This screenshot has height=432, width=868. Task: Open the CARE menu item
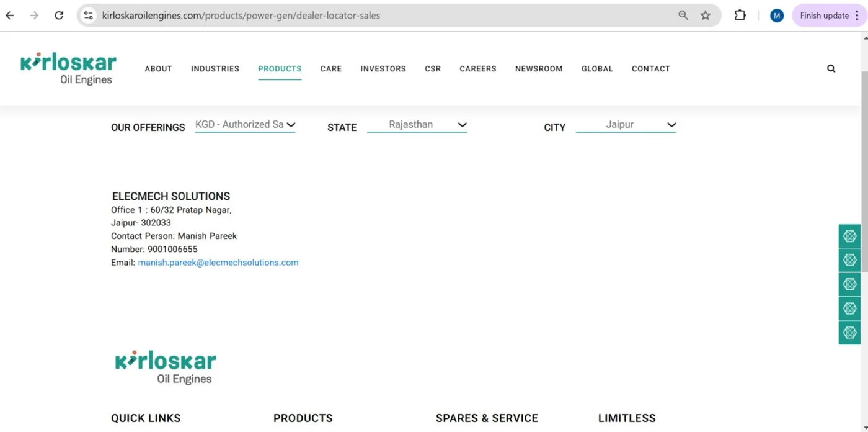tap(331, 69)
